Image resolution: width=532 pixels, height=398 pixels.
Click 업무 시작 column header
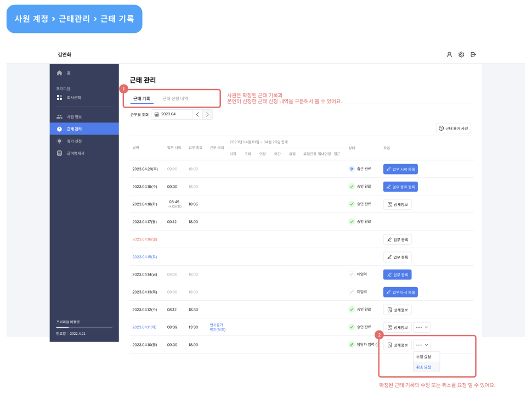pos(174,148)
